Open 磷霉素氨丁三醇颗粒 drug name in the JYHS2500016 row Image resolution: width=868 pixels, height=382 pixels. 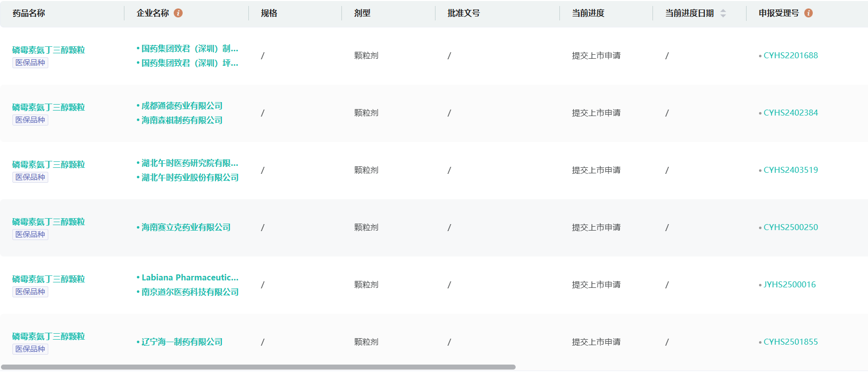pyautogui.click(x=49, y=279)
